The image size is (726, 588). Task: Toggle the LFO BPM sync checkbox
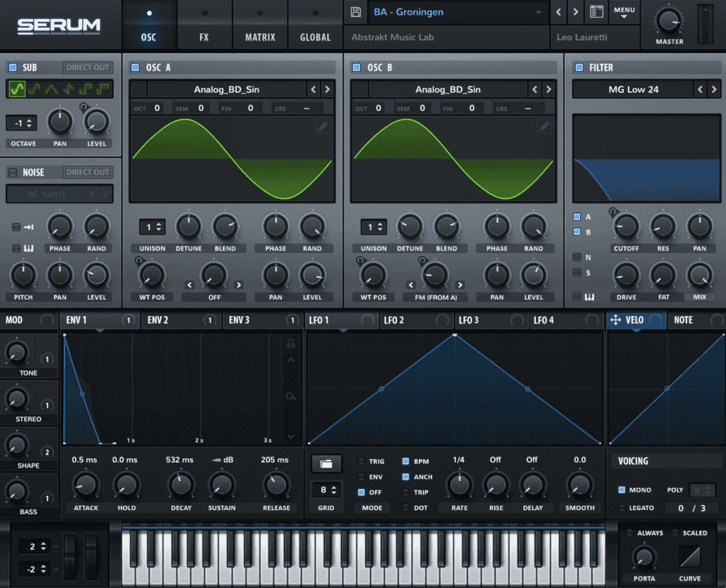(x=406, y=461)
